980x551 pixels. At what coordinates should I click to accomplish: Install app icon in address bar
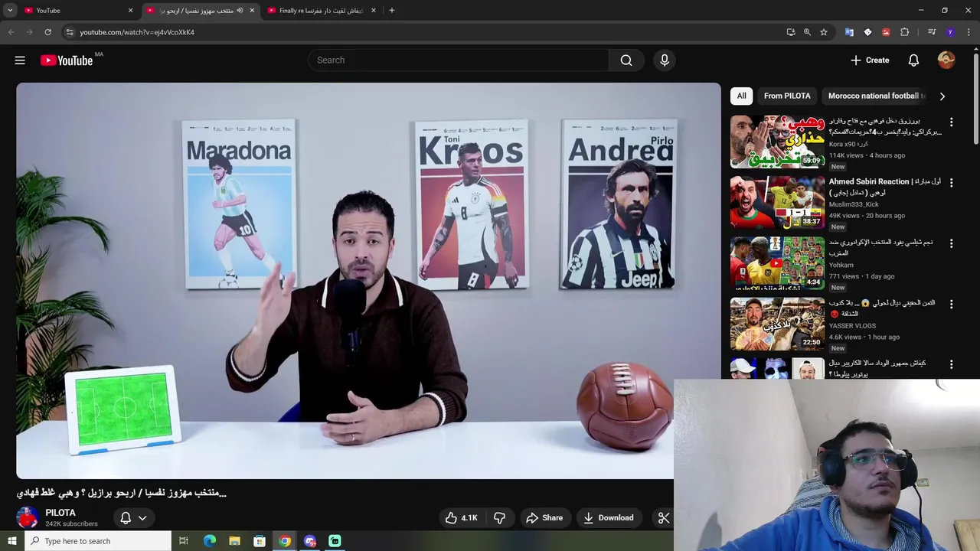pyautogui.click(x=791, y=32)
